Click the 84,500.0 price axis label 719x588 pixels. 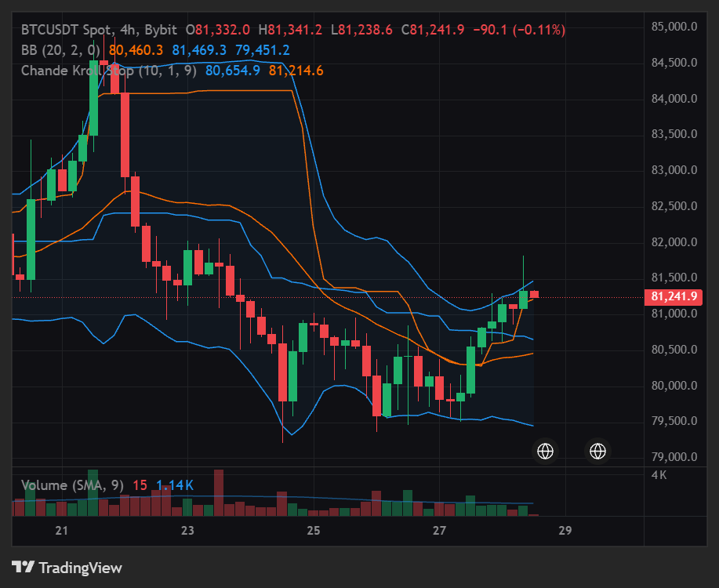click(674, 63)
